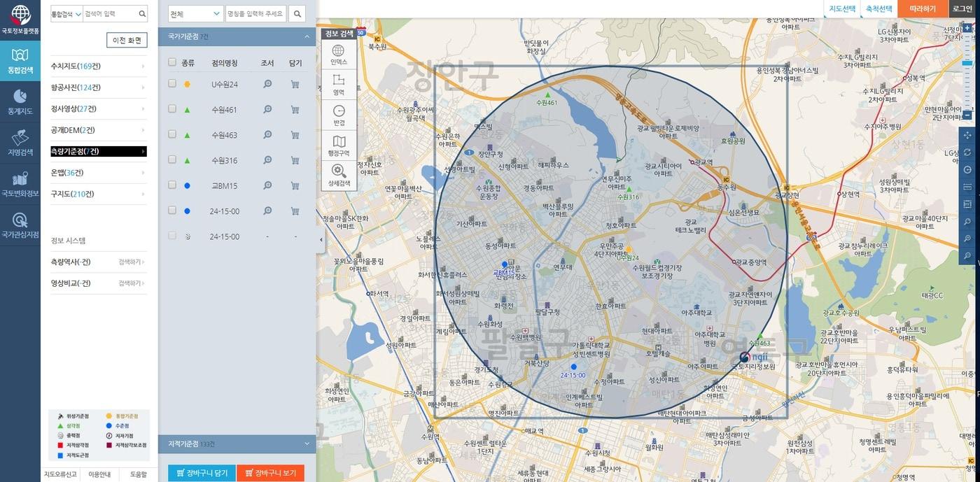Select the 온맵 (36건) category

[99, 173]
